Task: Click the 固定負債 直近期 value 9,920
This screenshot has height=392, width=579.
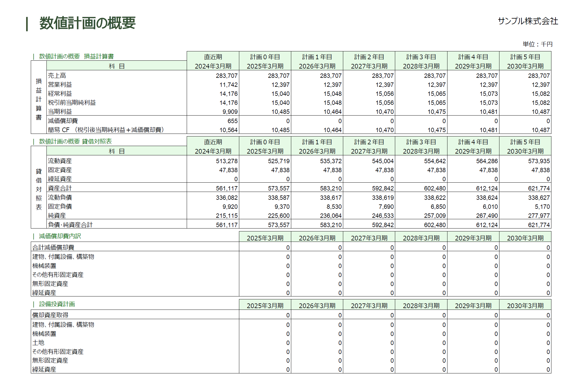Action: [230, 207]
